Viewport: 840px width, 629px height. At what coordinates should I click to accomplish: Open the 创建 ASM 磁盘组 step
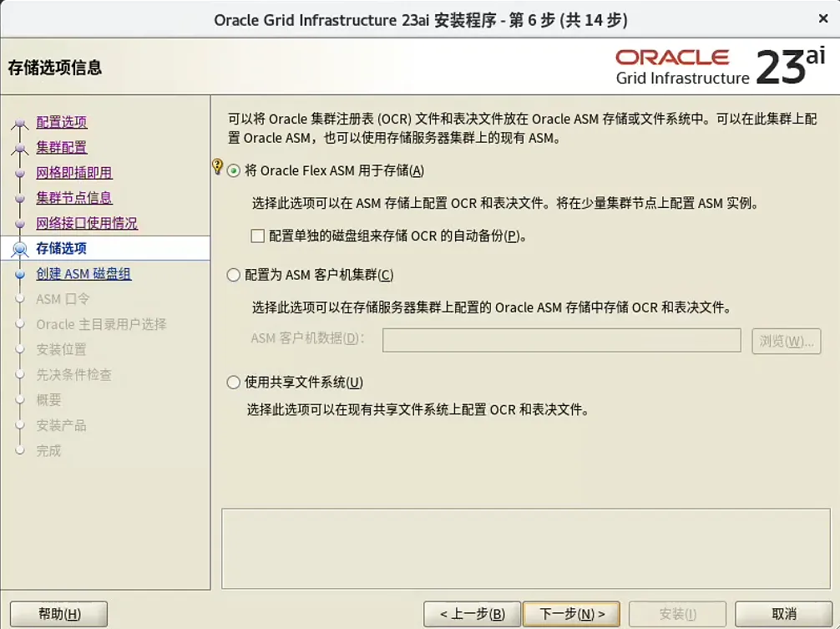[x=83, y=273]
